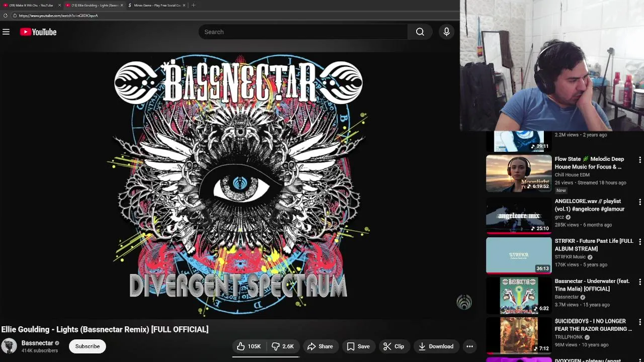
Task: Clip this video with scissors button
Action: click(393, 346)
